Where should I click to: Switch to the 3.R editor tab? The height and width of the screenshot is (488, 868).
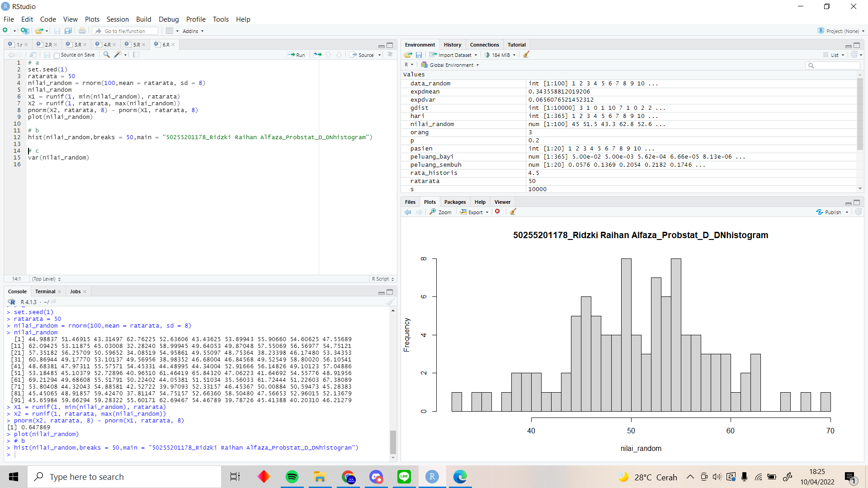[x=77, y=45]
